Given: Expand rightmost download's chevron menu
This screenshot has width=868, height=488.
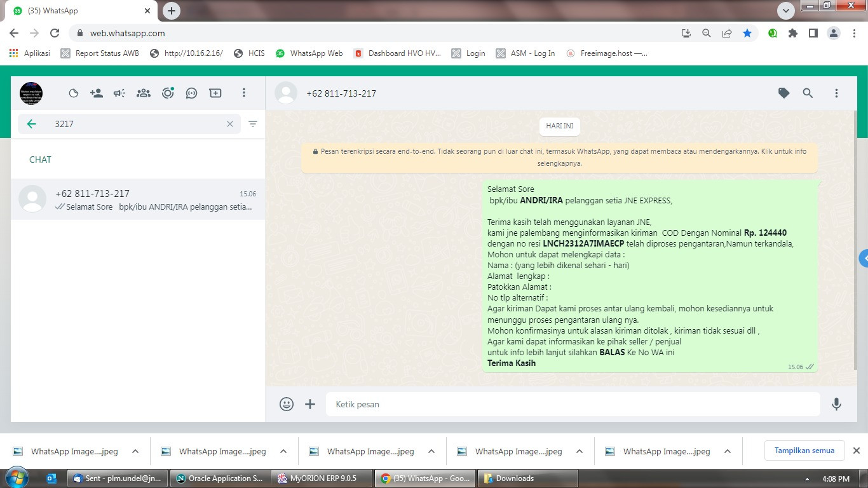Looking at the screenshot, I should click(728, 452).
